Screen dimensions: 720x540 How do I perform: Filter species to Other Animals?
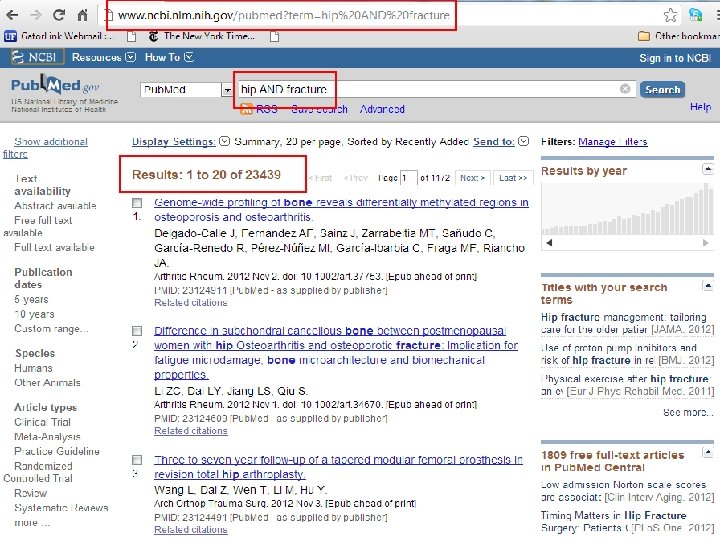[47, 382]
